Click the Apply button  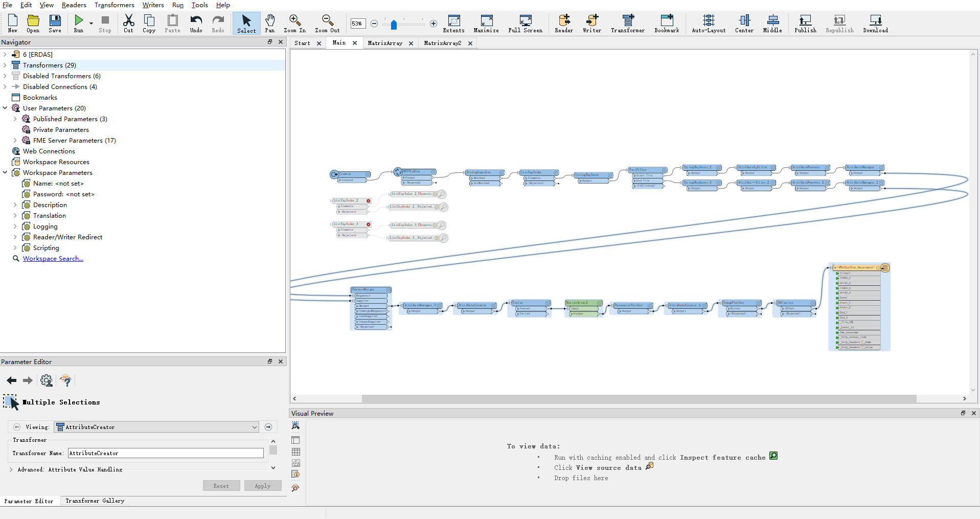tap(263, 486)
